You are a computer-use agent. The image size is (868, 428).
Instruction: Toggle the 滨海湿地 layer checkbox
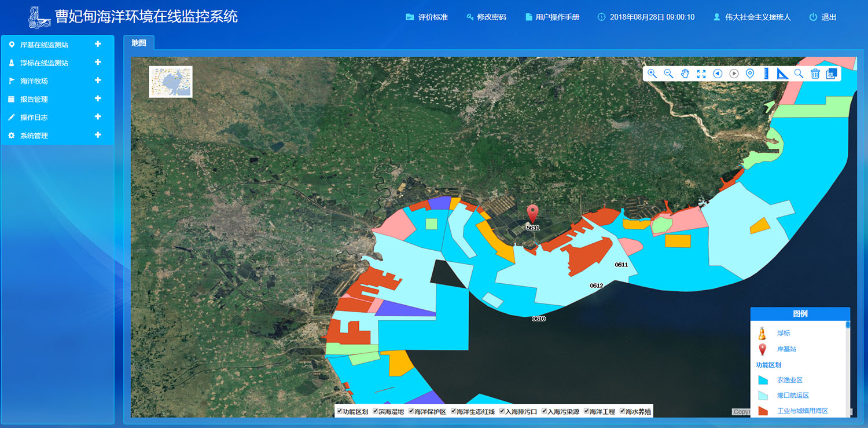click(x=376, y=411)
